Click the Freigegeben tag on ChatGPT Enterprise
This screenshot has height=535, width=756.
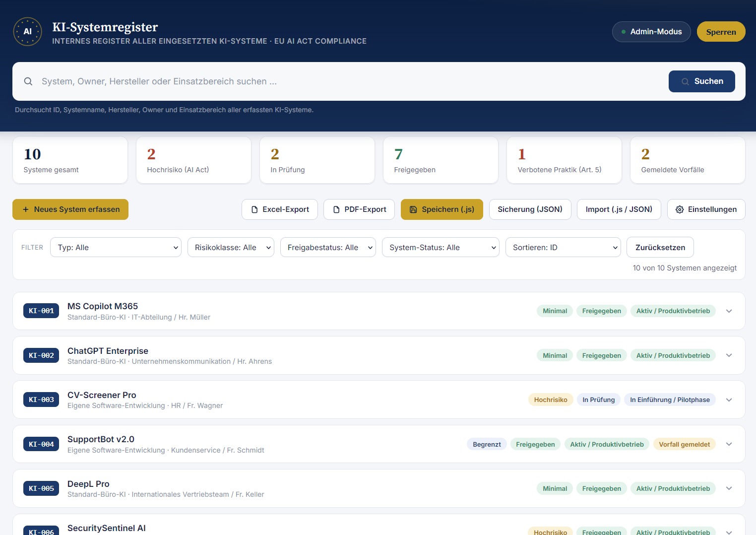pyautogui.click(x=601, y=355)
